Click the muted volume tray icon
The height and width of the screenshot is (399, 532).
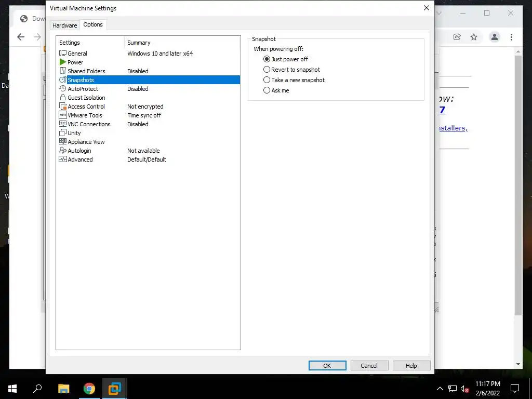coord(465,389)
